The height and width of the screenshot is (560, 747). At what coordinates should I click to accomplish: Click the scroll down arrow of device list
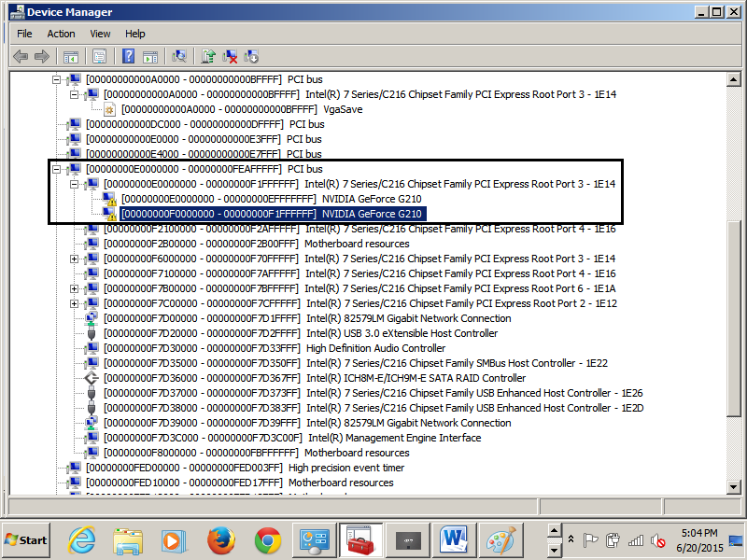[734, 487]
